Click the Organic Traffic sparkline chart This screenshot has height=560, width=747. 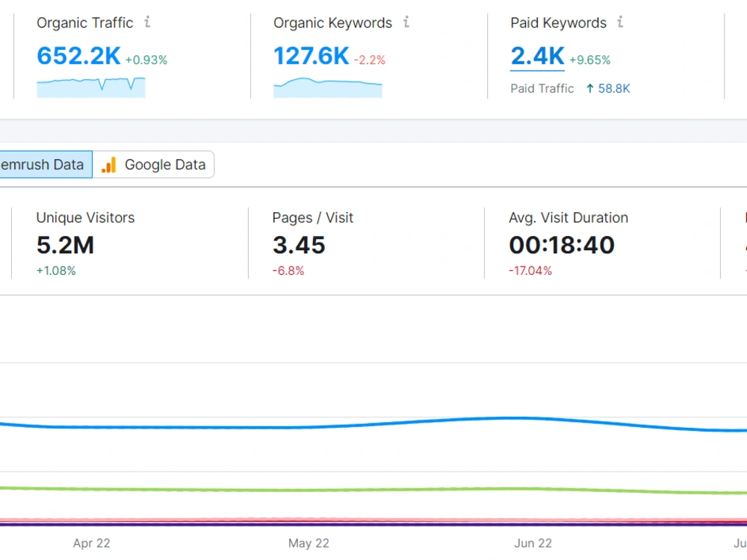[x=91, y=87]
